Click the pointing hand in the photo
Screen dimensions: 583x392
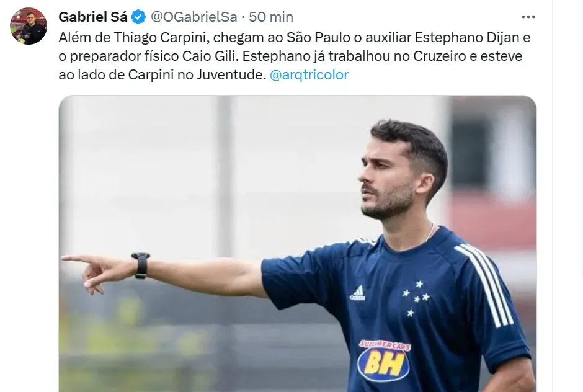pos(98,272)
